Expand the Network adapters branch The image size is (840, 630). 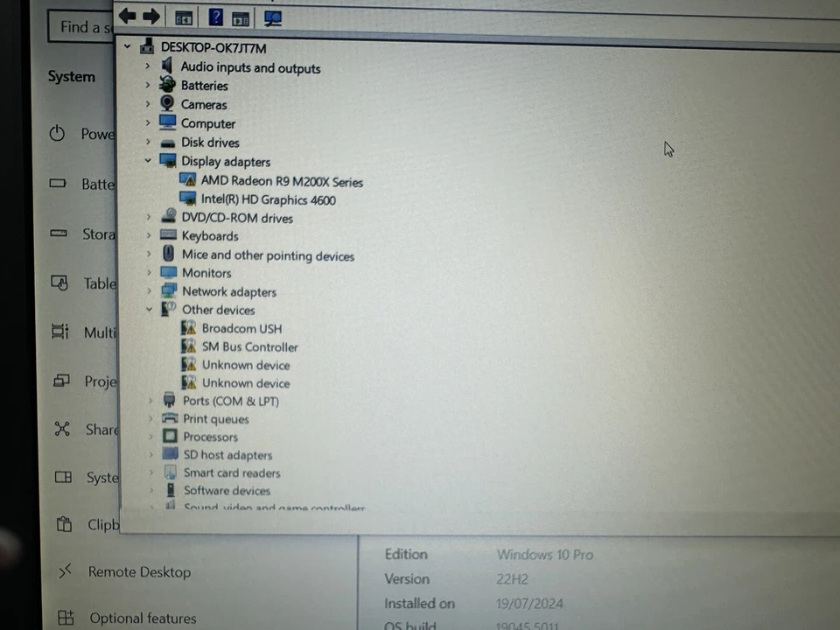(150, 291)
